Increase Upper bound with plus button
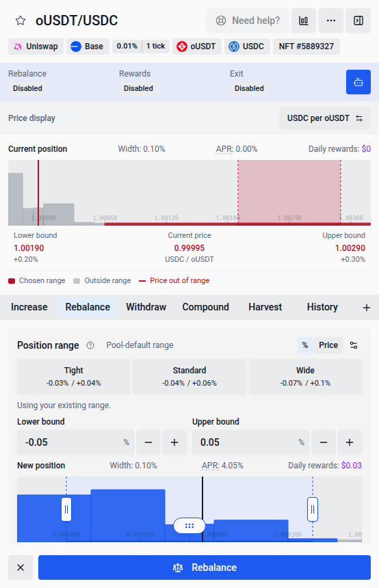Screen dimensions: 379x588 tap(350, 442)
